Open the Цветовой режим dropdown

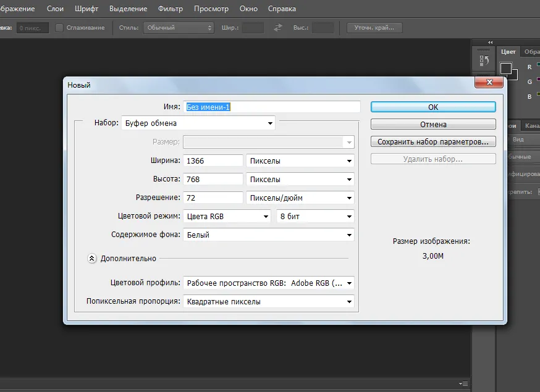click(227, 217)
